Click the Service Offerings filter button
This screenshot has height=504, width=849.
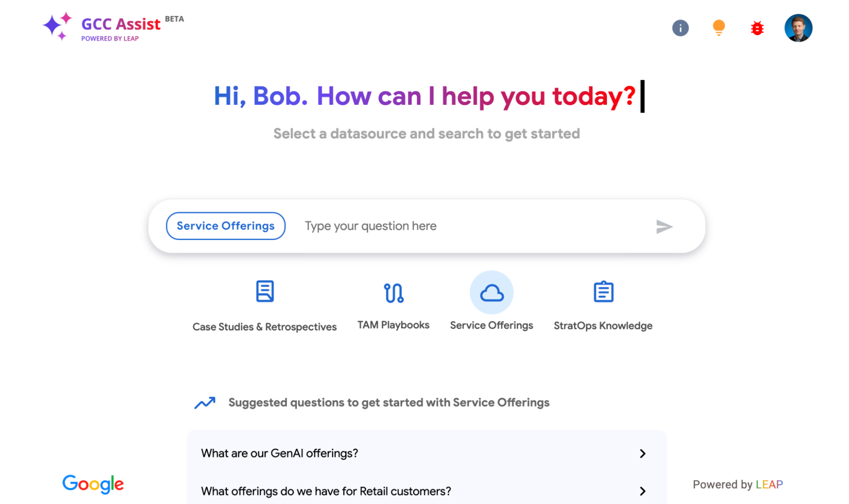[x=225, y=225]
